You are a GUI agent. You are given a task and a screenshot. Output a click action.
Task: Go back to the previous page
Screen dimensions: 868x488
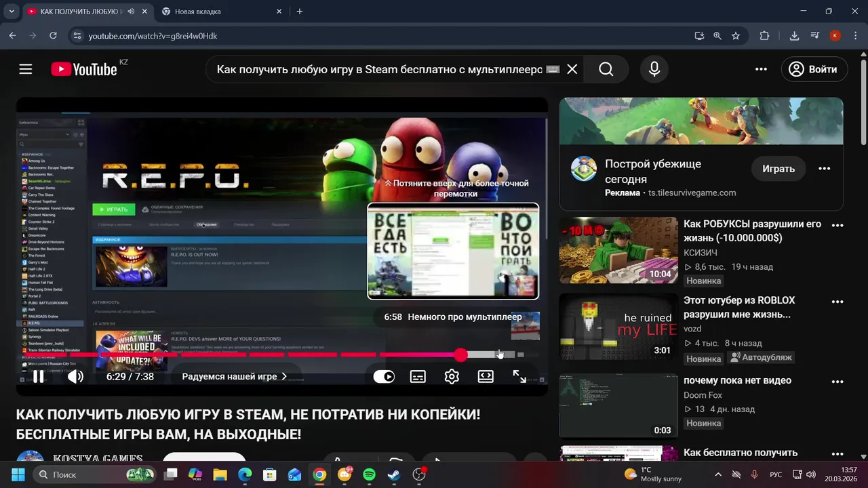[12, 36]
